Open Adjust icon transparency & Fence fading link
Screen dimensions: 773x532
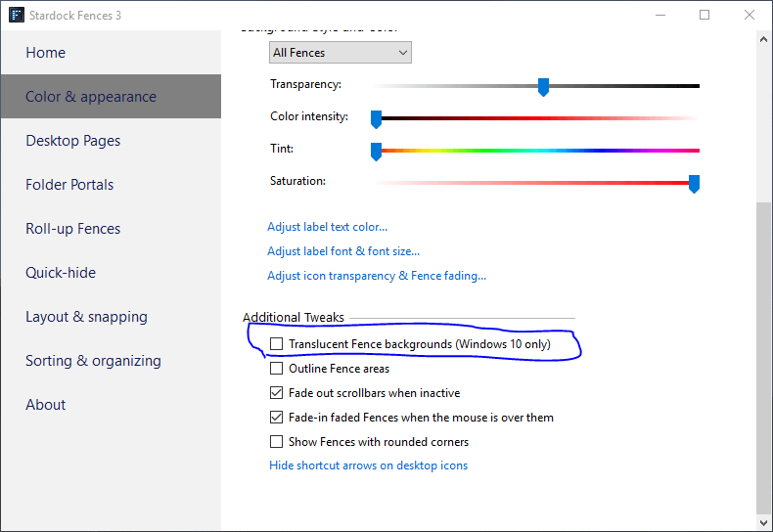pyautogui.click(x=377, y=276)
